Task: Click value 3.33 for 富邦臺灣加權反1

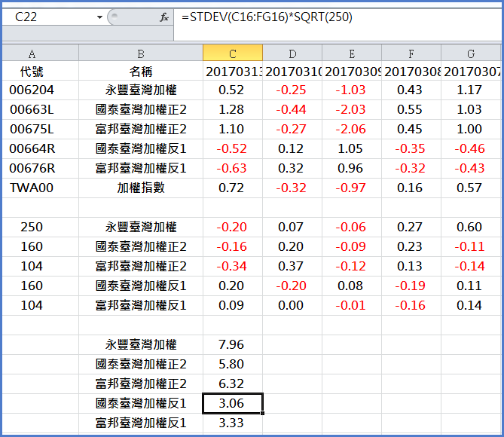Action: coord(233,423)
